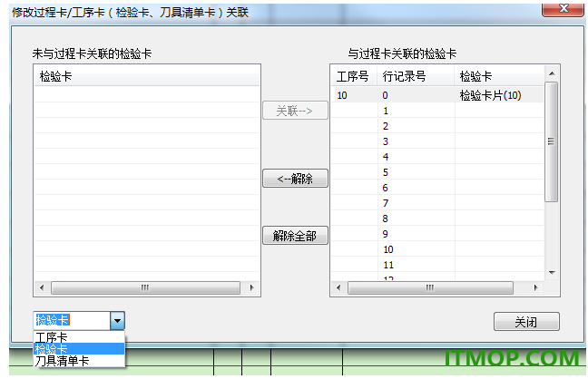This screenshot has width=588, height=379.
Task: Click the <--解除 button
Action: click(x=295, y=179)
